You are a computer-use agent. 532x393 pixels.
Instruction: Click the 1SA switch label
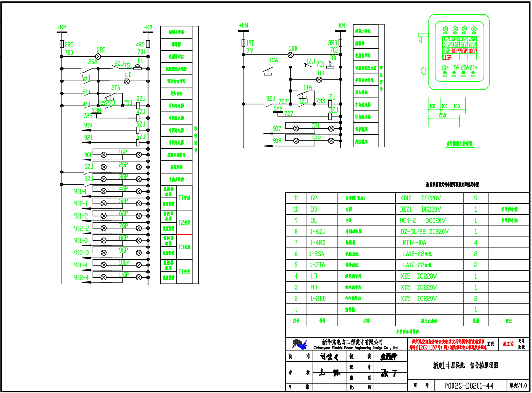click(274, 60)
